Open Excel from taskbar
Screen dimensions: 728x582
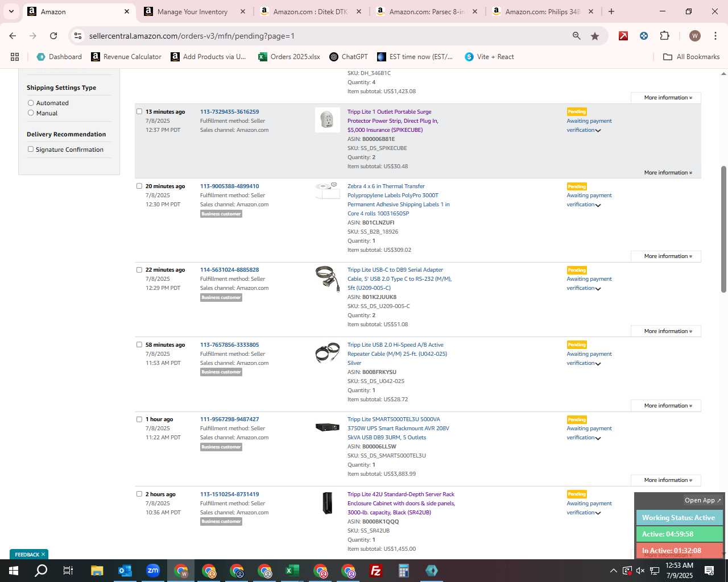(x=292, y=571)
